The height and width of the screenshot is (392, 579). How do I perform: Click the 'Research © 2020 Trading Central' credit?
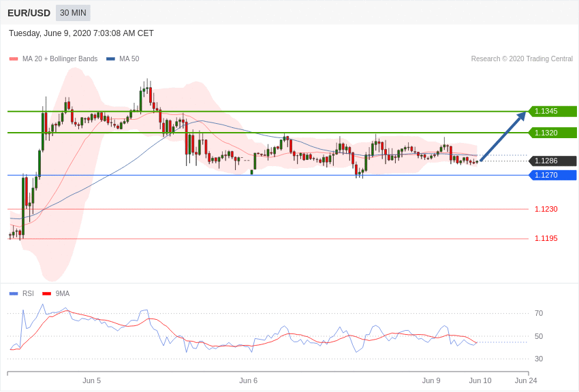(522, 59)
